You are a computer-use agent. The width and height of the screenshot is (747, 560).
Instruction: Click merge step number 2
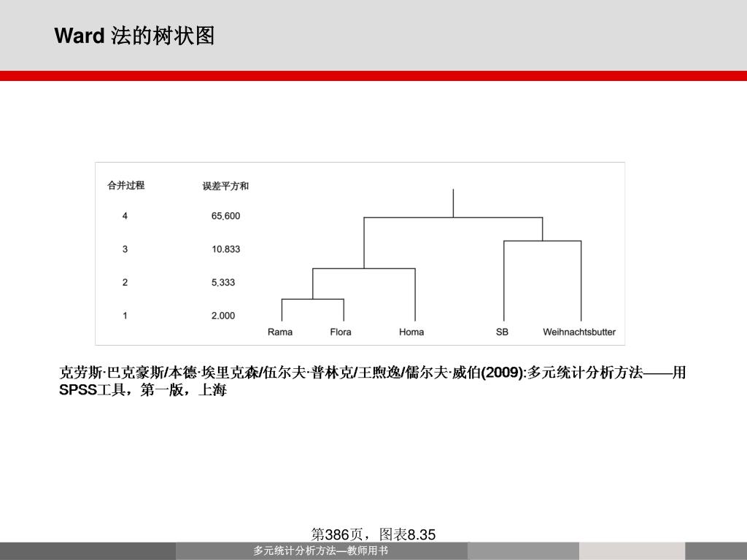coord(125,282)
